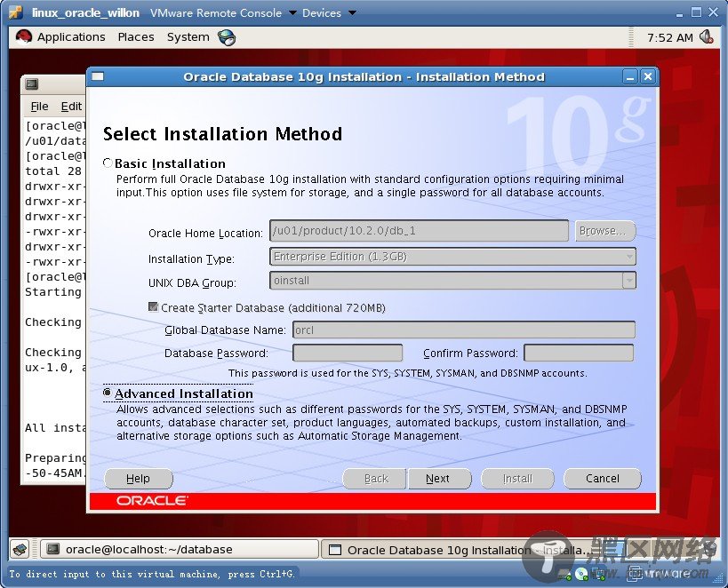This screenshot has height=588, width=728.
Task: Open the volume control speaker icon
Action: coord(707,36)
